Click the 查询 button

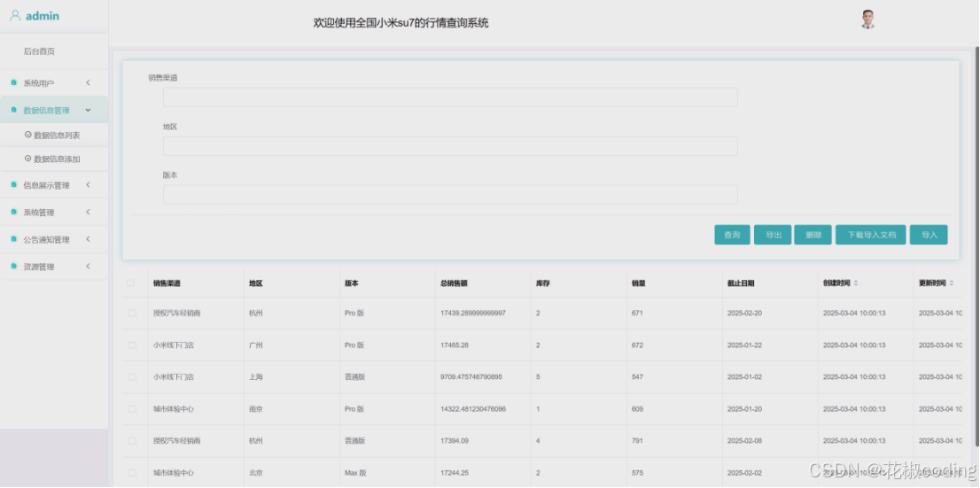732,235
